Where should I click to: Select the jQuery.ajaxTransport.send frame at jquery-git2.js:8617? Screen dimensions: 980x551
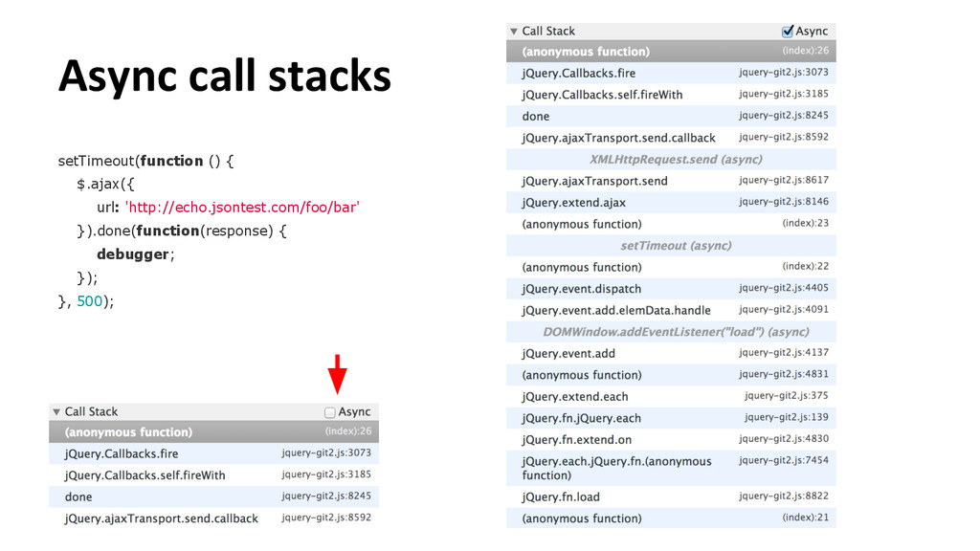(x=671, y=181)
